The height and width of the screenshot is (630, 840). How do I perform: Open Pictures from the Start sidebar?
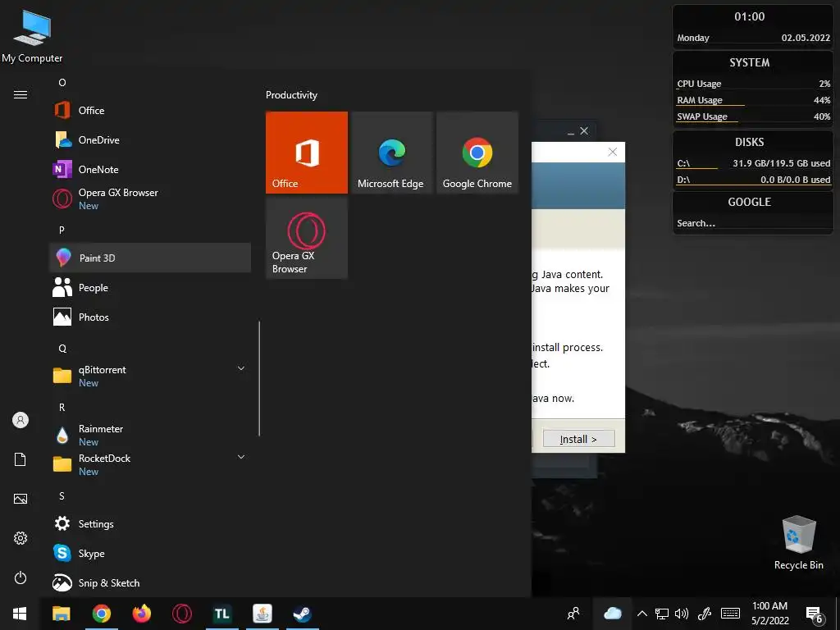[x=21, y=499]
